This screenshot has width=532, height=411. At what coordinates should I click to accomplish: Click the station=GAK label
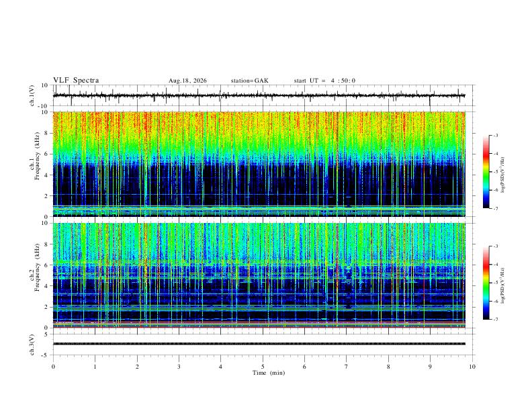[x=249, y=81]
